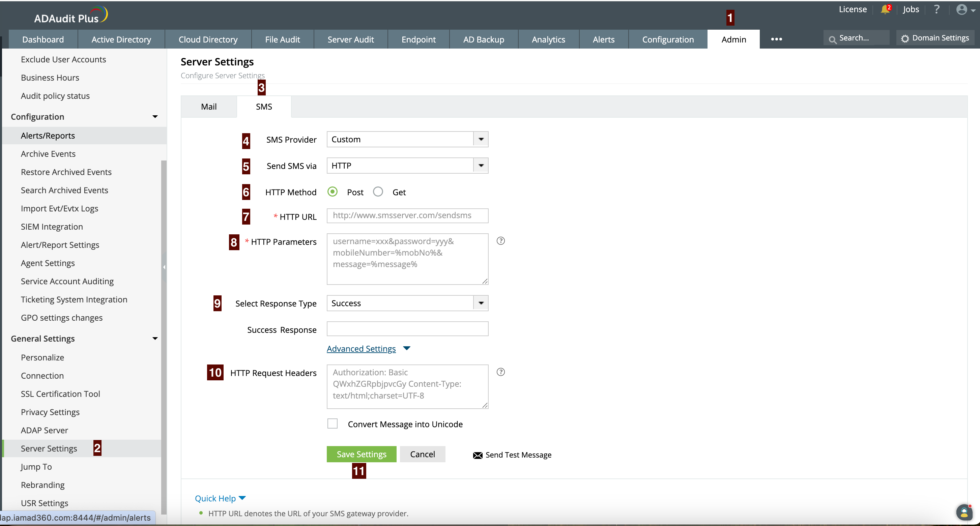Open the help question mark icon
The image size is (980, 526).
click(936, 9)
